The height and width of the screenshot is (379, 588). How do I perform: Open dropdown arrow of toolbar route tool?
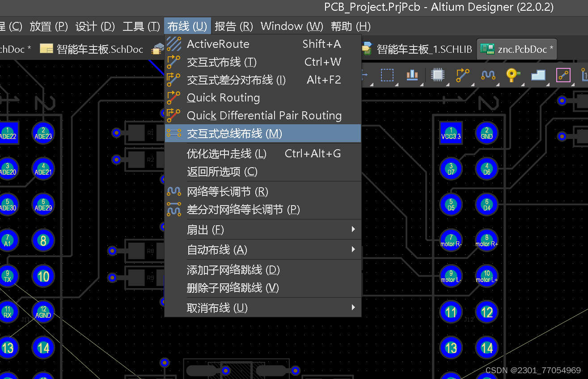pyautogui.click(x=472, y=84)
